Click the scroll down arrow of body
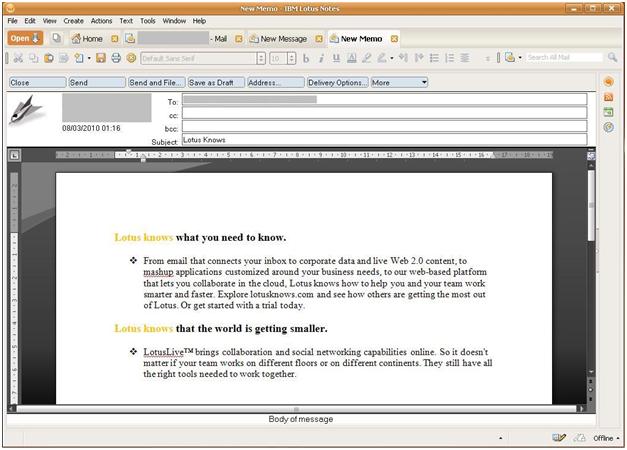627x450 pixels. click(591, 372)
